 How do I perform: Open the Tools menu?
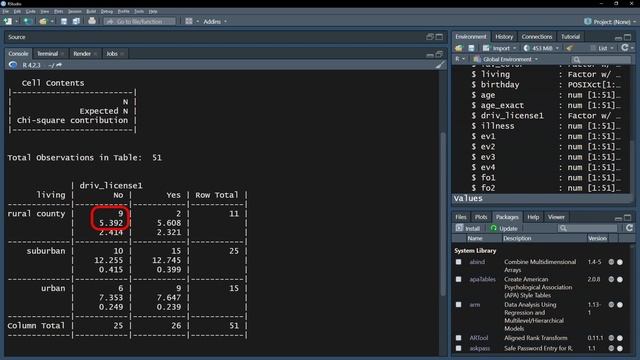[x=139, y=11]
